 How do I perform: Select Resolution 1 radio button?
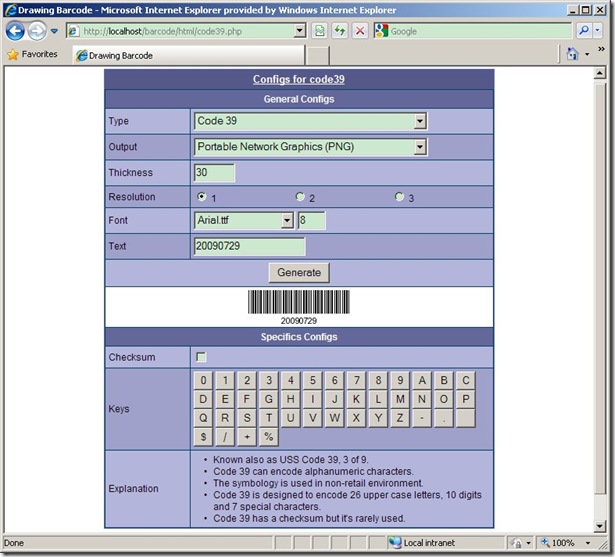[202, 197]
